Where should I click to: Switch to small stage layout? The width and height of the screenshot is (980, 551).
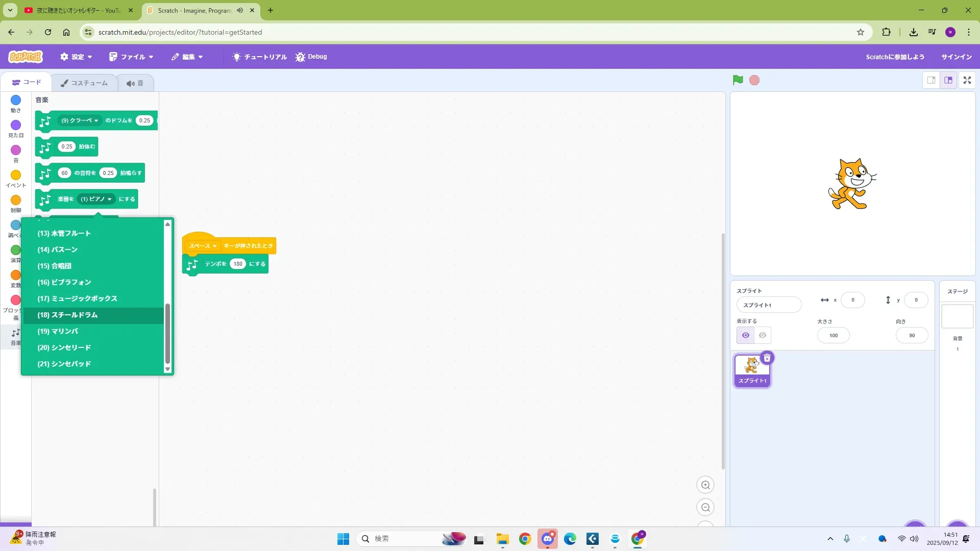(931, 80)
